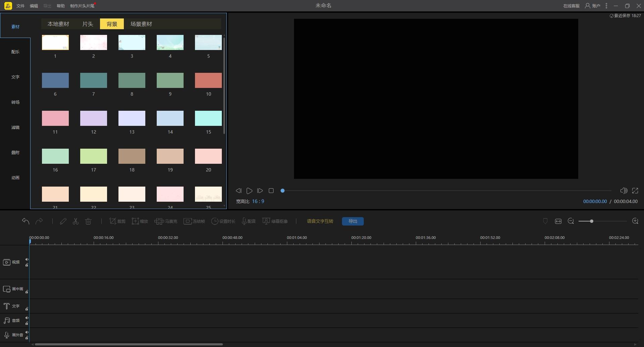Click the timeline zoom slider handle
The height and width of the screenshot is (347, 644).
click(x=592, y=221)
